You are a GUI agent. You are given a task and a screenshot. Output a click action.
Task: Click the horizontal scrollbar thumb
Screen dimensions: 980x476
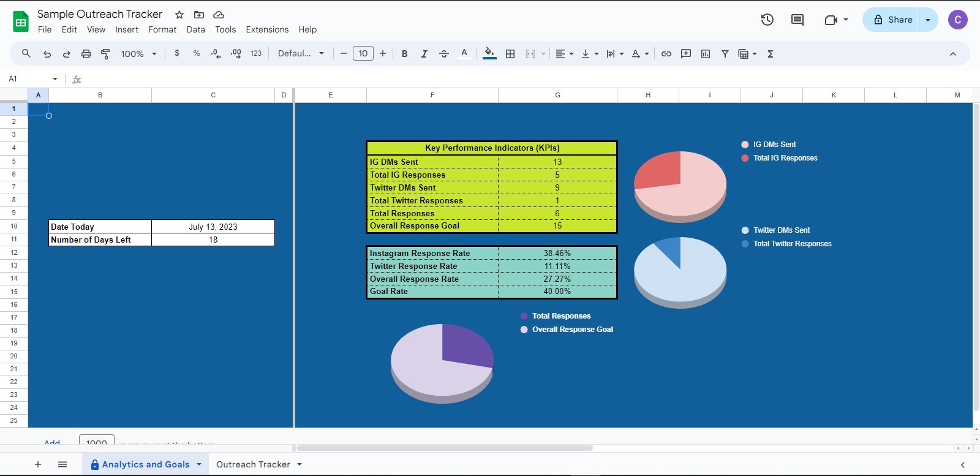444,448
